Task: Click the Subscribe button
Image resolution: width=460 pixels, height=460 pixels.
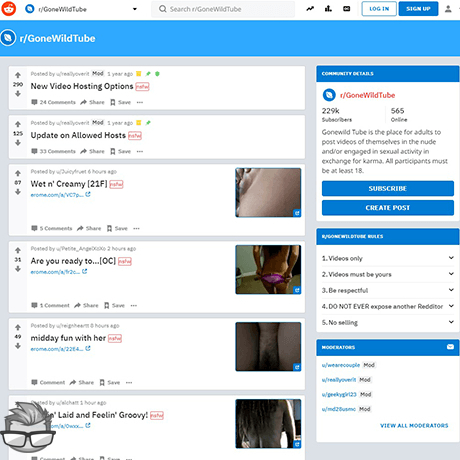Action: (x=388, y=188)
